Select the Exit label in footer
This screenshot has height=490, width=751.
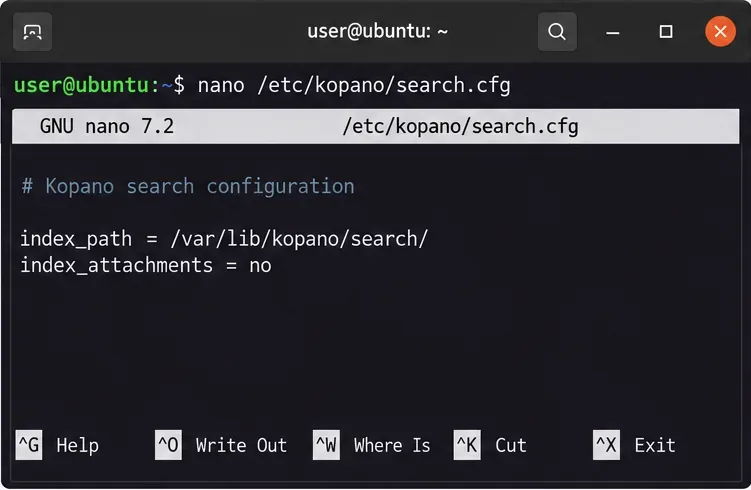click(655, 445)
